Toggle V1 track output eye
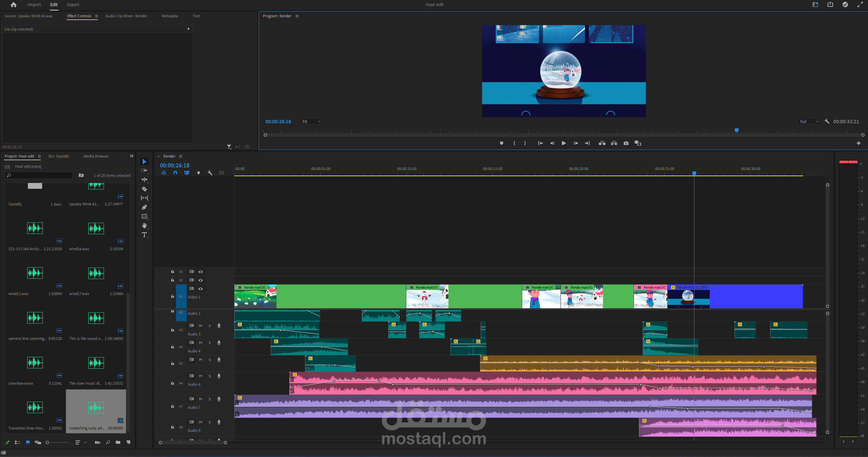 click(201, 289)
